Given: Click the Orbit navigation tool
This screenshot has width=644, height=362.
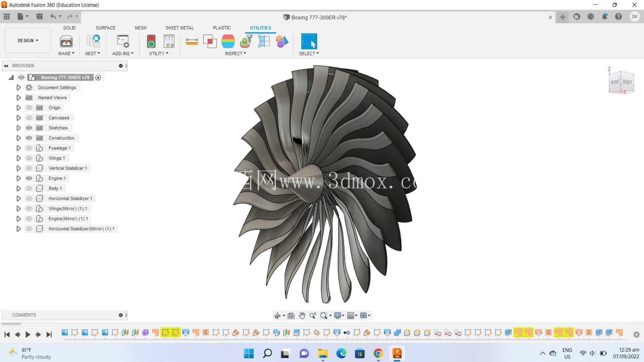Looking at the screenshot, I should click(277, 315).
